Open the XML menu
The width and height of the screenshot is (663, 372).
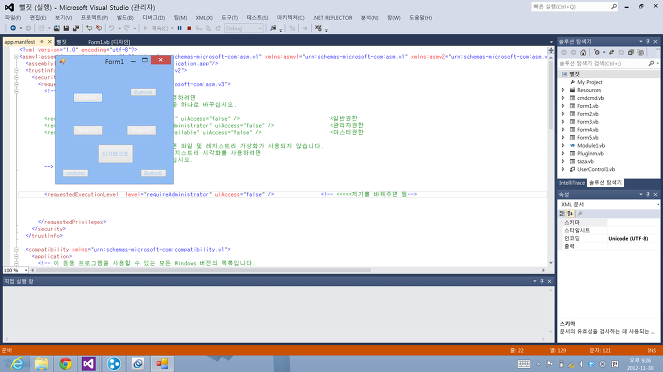click(204, 18)
